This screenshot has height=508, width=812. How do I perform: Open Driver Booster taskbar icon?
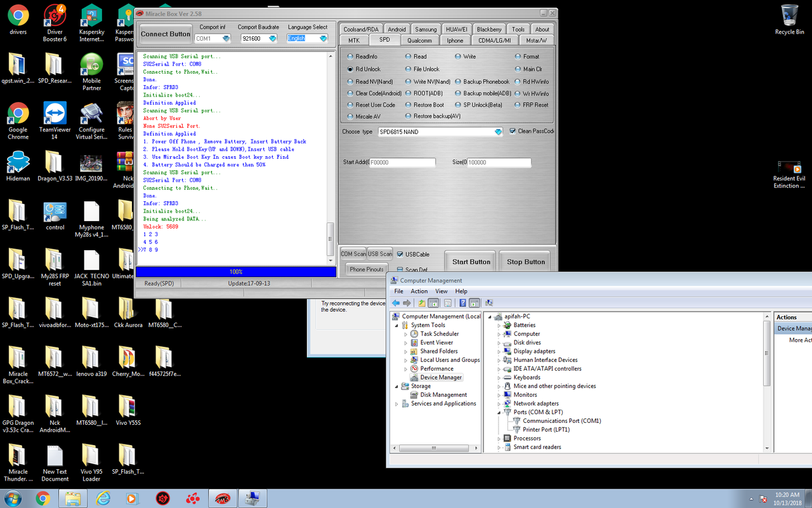(162, 498)
